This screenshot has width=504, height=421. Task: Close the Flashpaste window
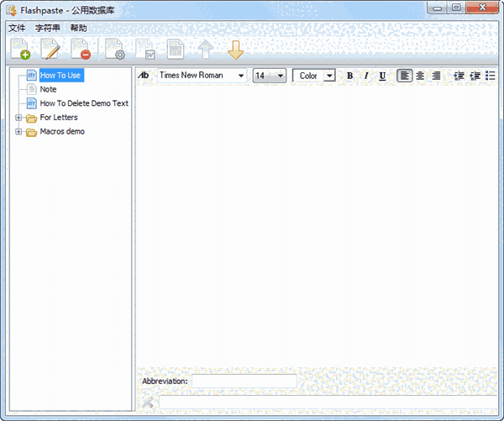click(482, 8)
